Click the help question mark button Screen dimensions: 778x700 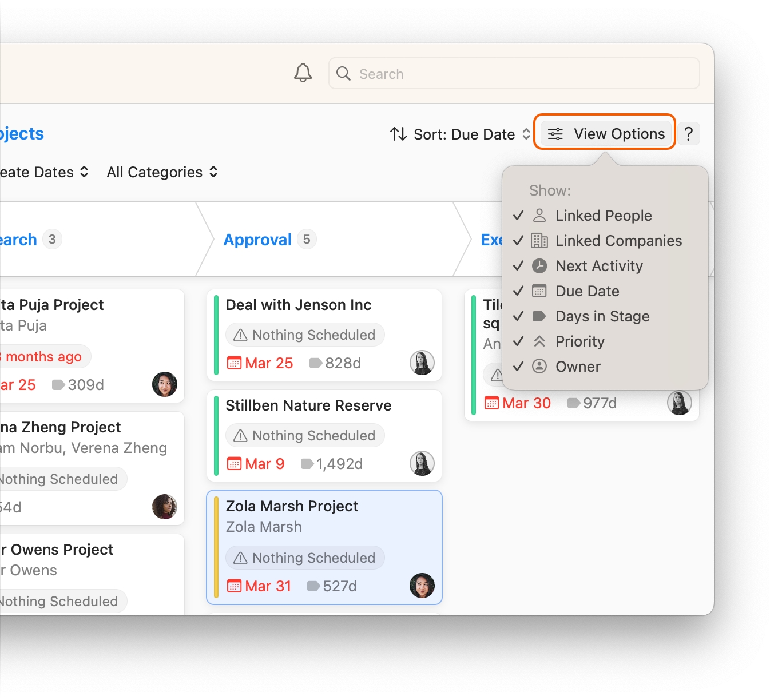689,134
